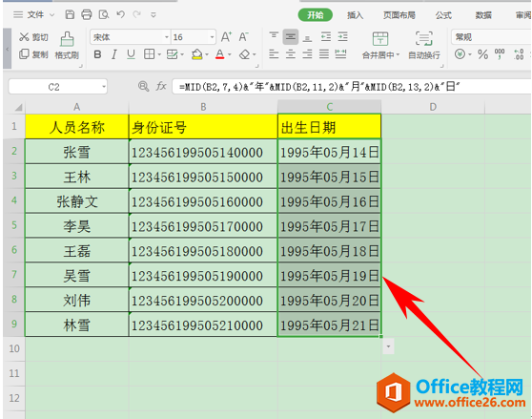Redo the last action
This screenshot has width=532, height=419.
(136, 14)
